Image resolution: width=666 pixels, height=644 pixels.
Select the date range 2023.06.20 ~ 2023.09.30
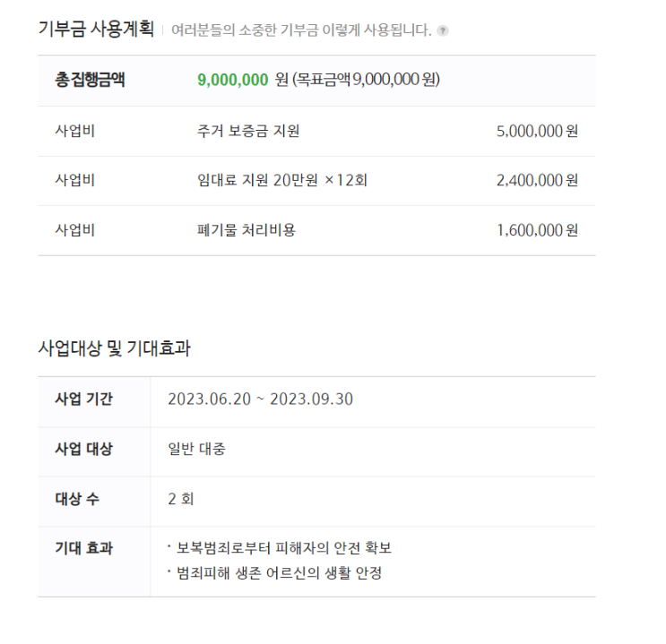(260, 399)
